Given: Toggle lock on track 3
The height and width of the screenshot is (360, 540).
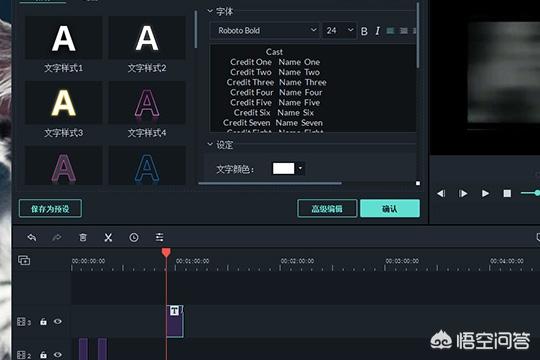Looking at the screenshot, I should point(43,322).
